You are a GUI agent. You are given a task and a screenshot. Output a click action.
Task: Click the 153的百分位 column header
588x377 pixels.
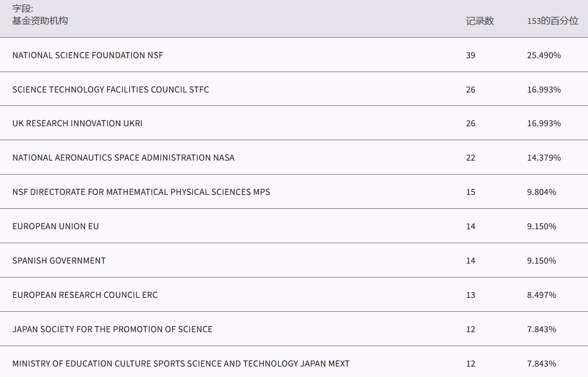pos(553,21)
